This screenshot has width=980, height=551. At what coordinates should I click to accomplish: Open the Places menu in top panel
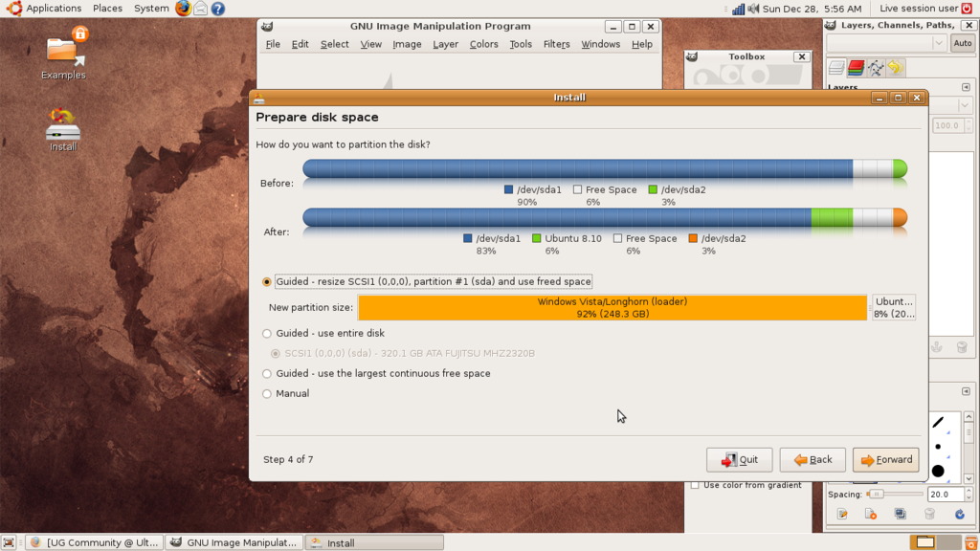point(107,8)
